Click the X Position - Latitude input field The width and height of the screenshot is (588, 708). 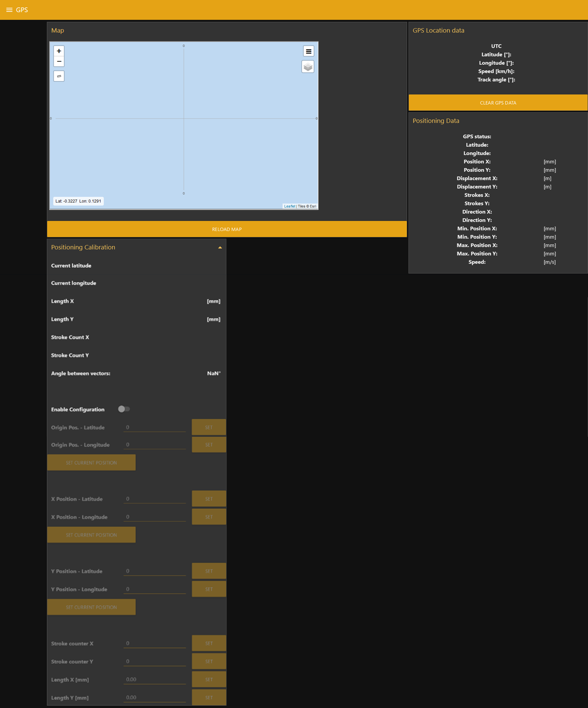[154, 499]
